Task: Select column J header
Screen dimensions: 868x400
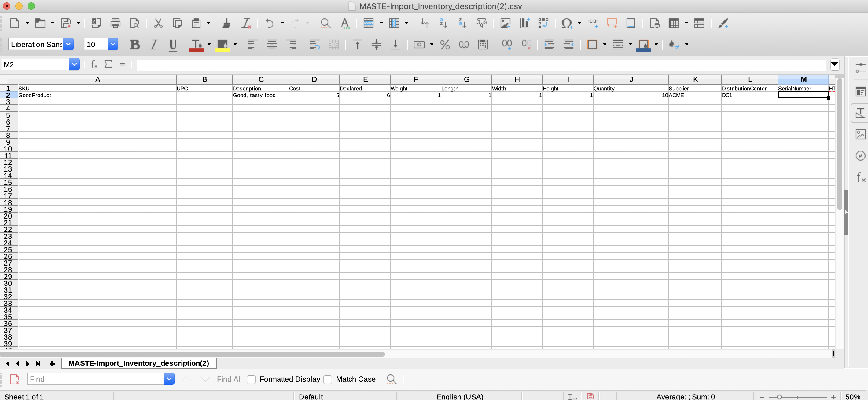Action: coord(631,79)
